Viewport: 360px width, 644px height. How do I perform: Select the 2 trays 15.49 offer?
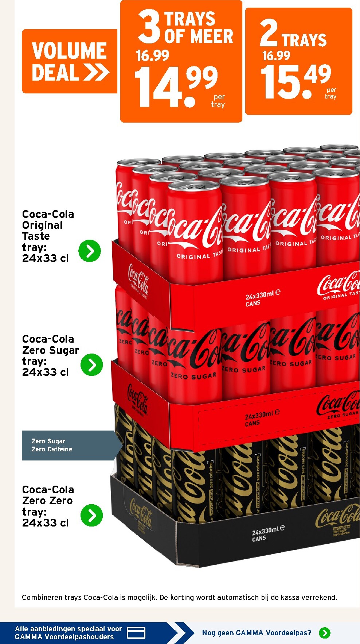299,61
